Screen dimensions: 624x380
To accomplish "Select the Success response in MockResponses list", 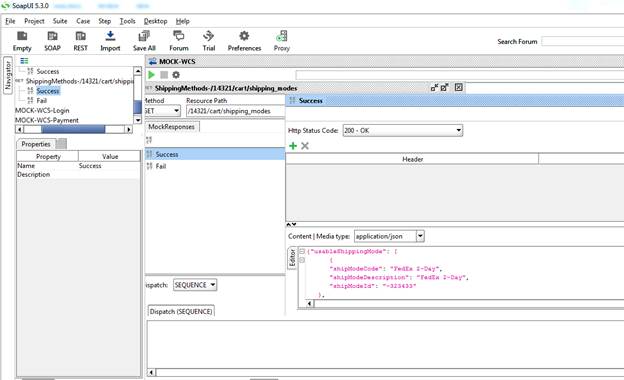I will (x=215, y=154).
